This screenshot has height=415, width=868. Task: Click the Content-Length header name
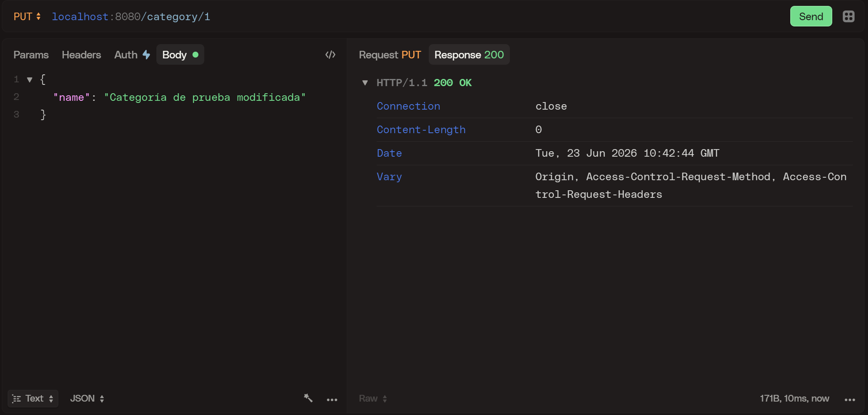[421, 130]
